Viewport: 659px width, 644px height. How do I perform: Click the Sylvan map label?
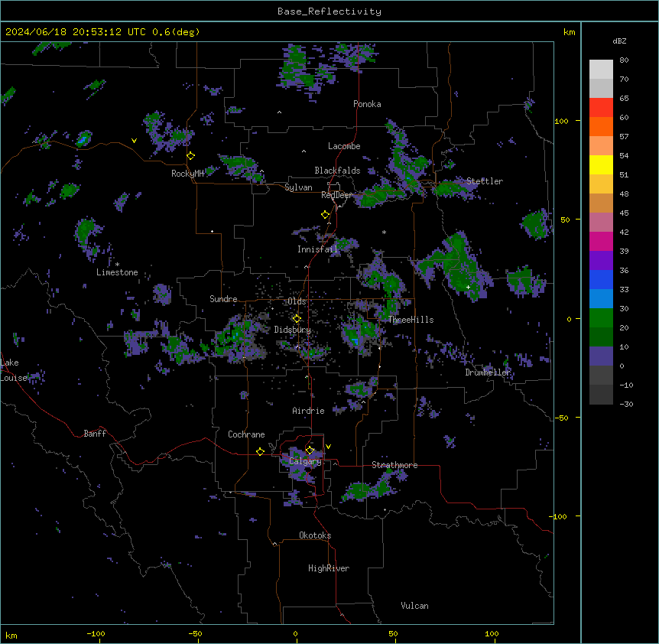pos(298,187)
